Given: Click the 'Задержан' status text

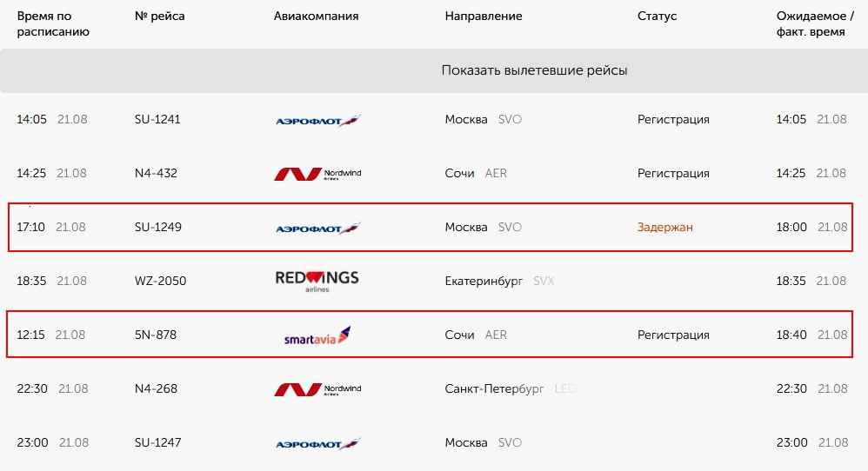Looking at the screenshot, I should tap(664, 227).
